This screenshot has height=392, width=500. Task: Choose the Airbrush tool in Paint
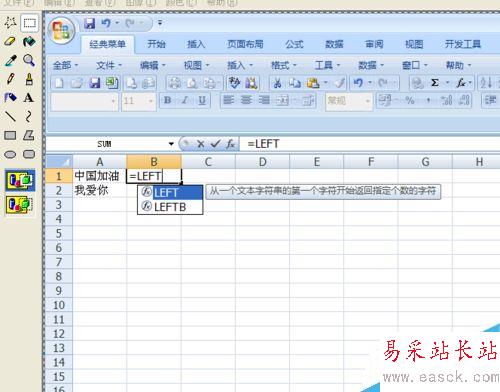click(x=10, y=98)
